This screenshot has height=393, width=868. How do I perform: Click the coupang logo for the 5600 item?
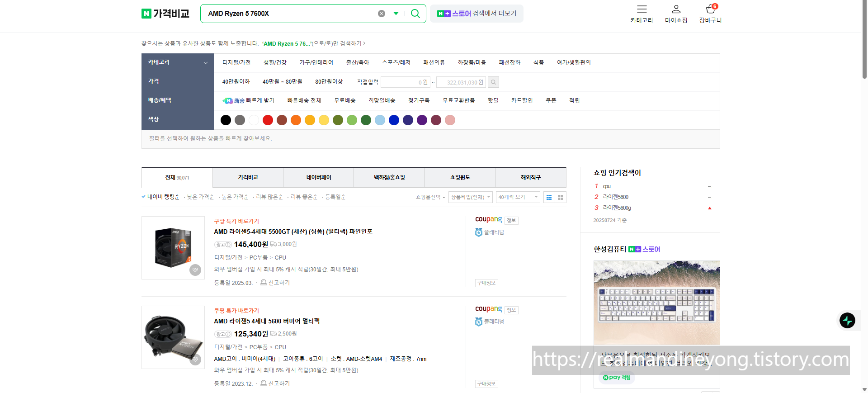point(488,309)
